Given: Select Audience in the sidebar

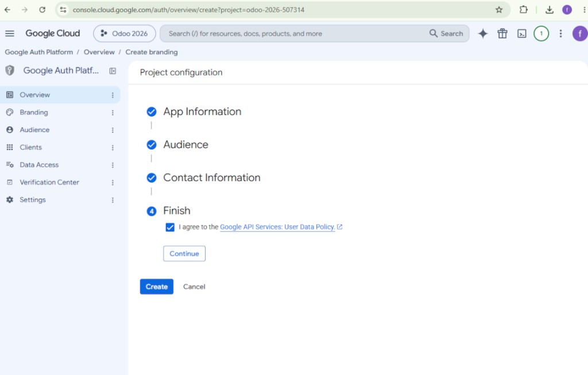Looking at the screenshot, I should pos(60,130).
